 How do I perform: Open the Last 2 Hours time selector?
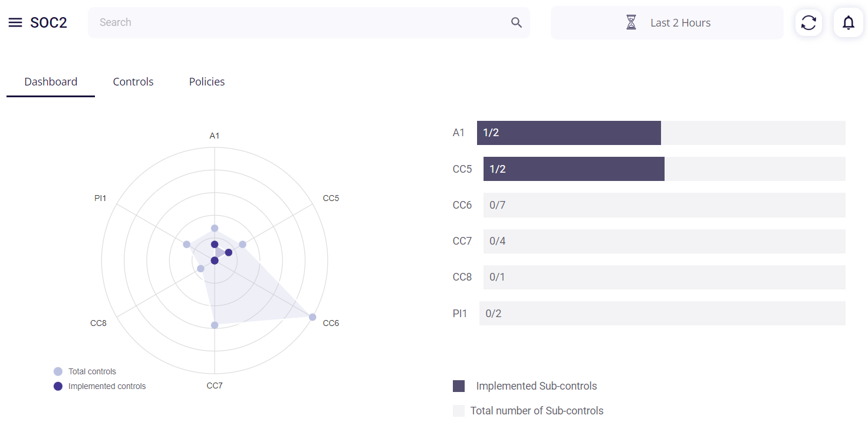pyautogui.click(x=667, y=22)
